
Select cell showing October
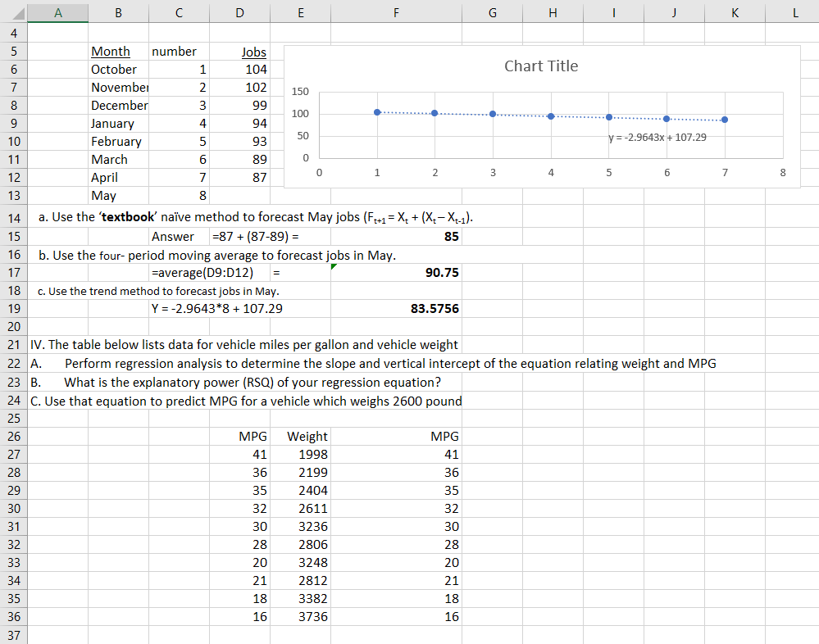click(118, 70)
